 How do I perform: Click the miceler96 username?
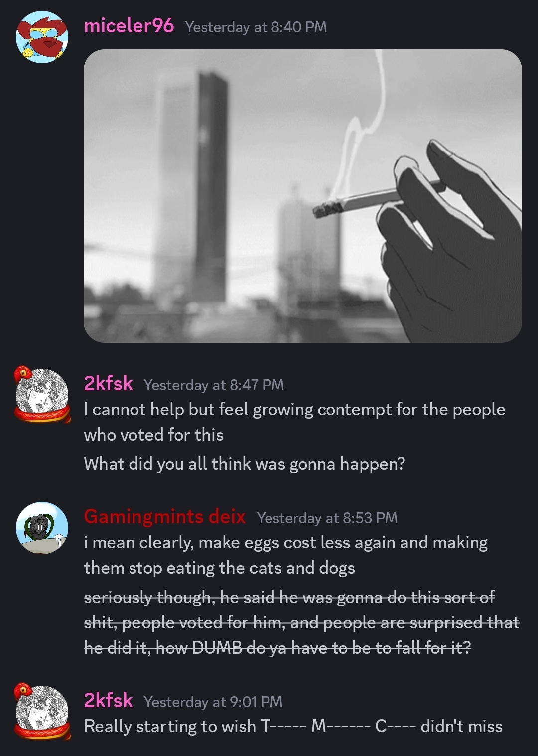(x=129, y=26)
